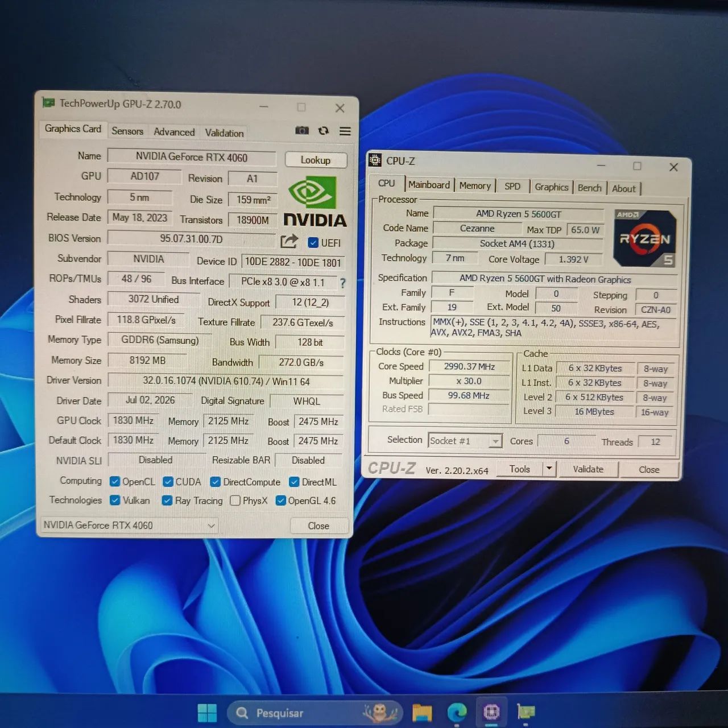This screenshot has width=728, height=728.
Task: Toggle the UEFI checkbox
Action: [x=313, y=243]
